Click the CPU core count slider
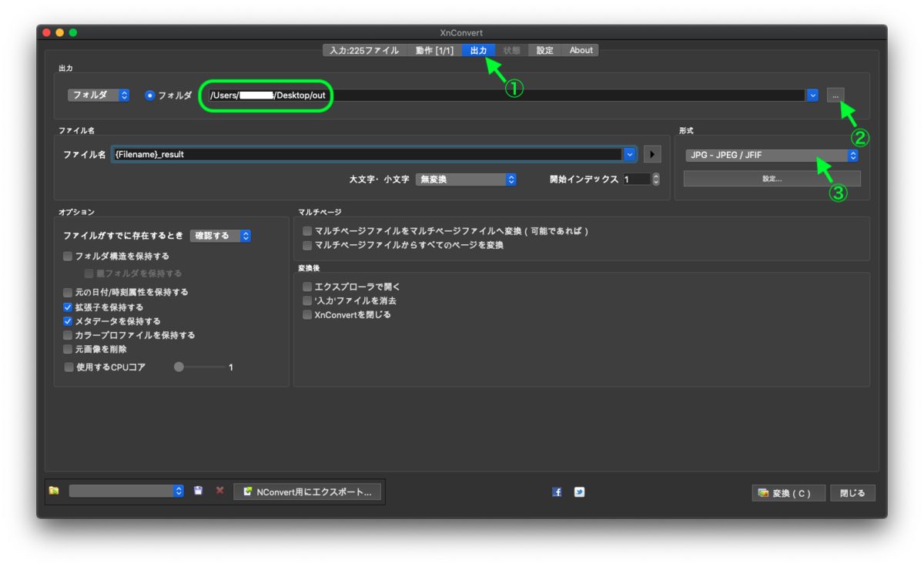This screenshot has height=567, width=924. [x=202, y=367]
